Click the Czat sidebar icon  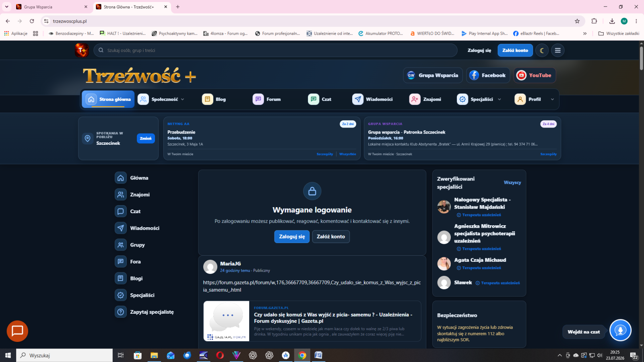coord(121,211)
